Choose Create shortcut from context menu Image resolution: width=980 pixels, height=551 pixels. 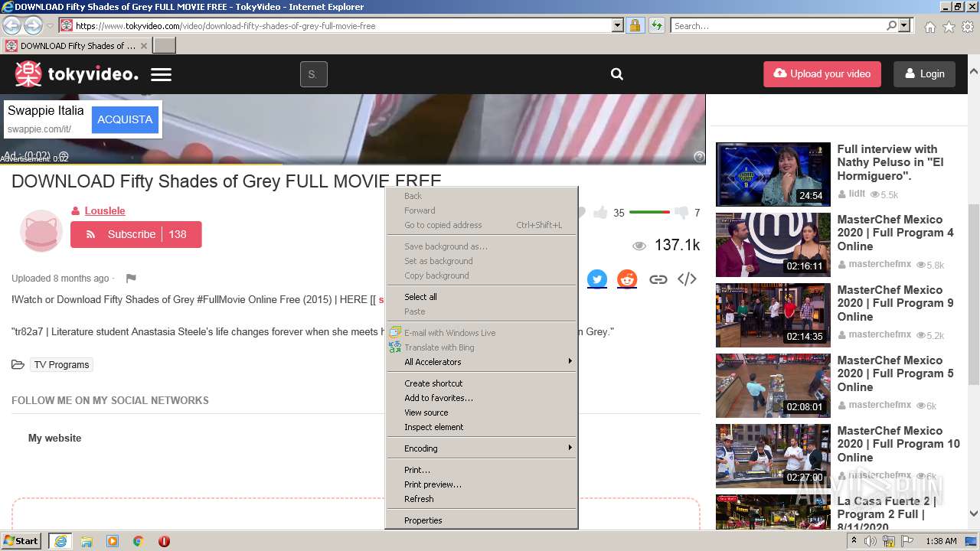tap(482, 383)
